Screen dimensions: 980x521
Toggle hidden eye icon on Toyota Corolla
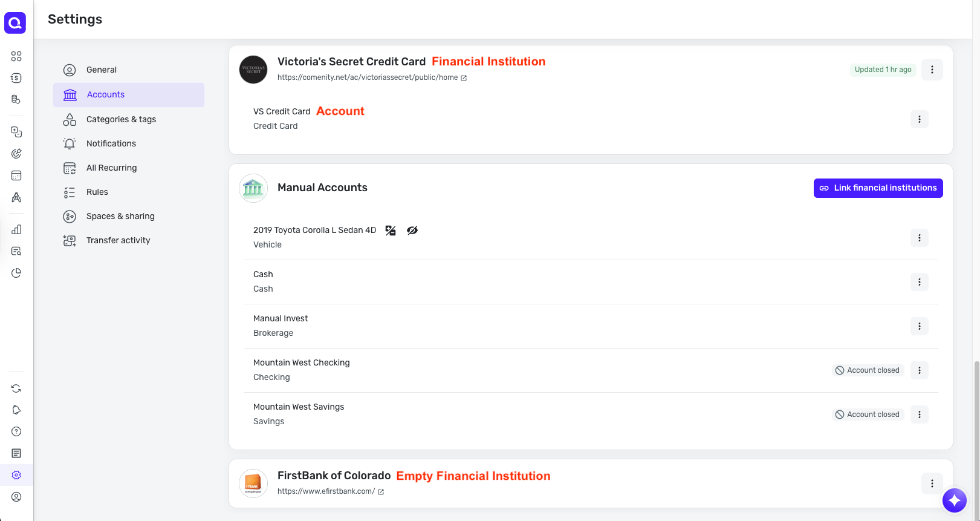pyautogui.click(x=412, y=231)
